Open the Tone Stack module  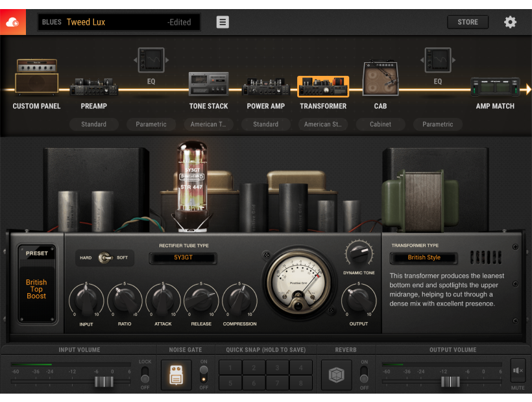208,84
